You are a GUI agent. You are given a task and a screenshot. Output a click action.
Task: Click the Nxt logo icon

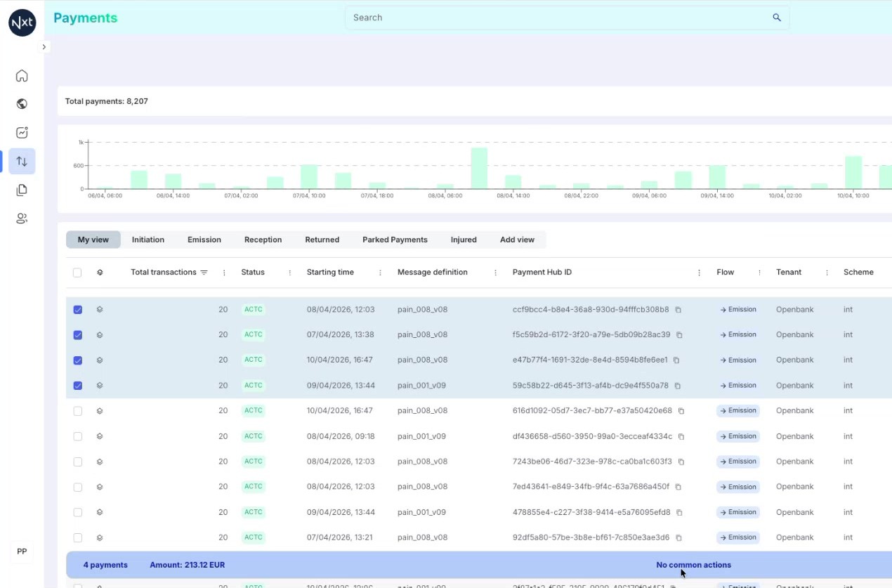click(22, 22)
